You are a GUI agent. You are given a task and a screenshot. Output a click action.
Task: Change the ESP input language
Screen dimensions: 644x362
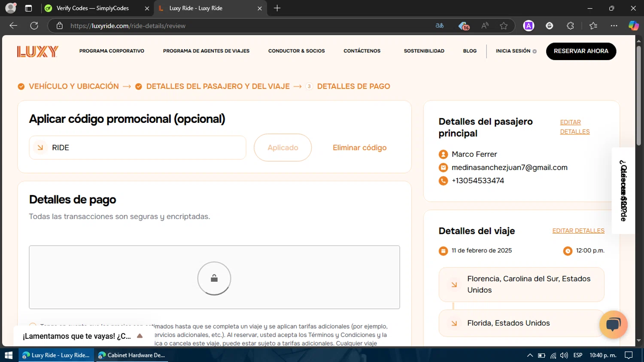[578, 355]
